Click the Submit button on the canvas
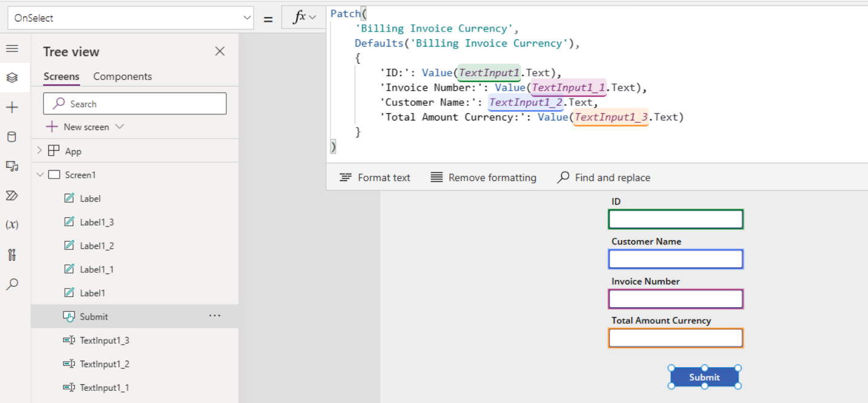Screen dimensions: 868x403 (x=704, y=376)
